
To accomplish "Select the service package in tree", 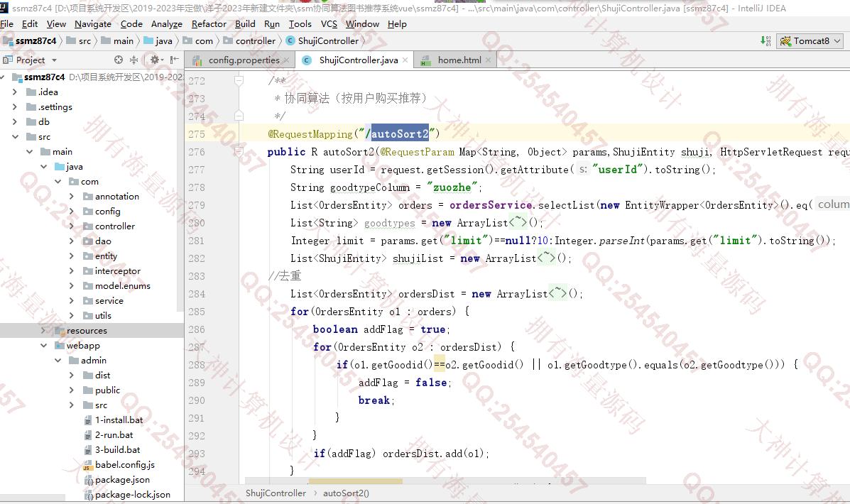I will (x=109, y=301).
